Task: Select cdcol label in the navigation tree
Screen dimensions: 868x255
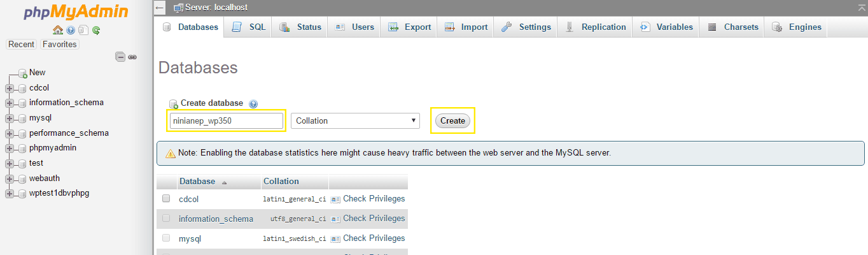Action: (x=39, y=87)
